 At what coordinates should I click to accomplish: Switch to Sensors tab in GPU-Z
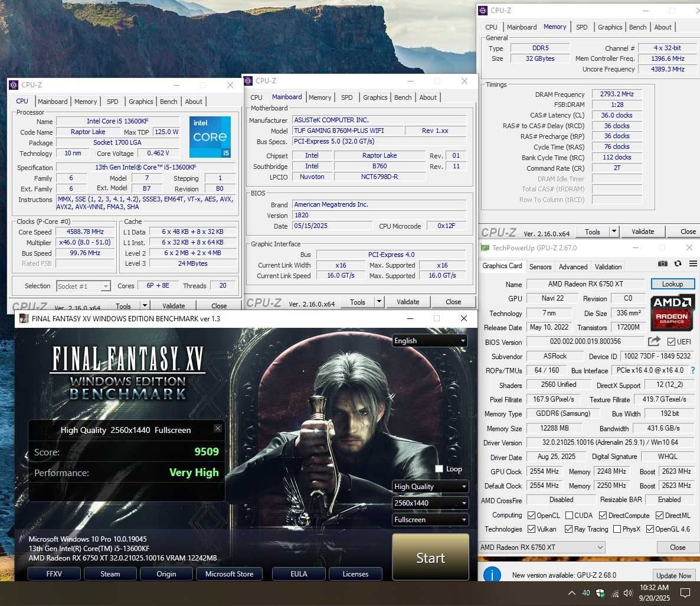coord(540,266)
